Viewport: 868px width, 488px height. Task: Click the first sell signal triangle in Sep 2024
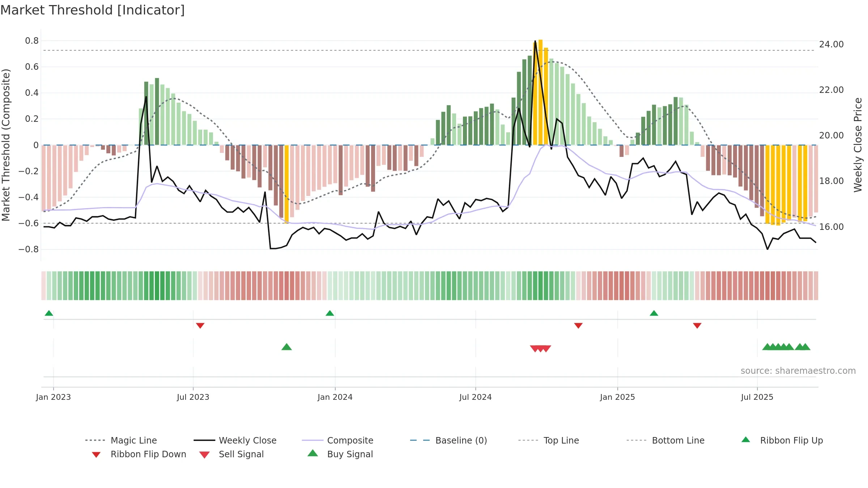click(x=535, y=348)
